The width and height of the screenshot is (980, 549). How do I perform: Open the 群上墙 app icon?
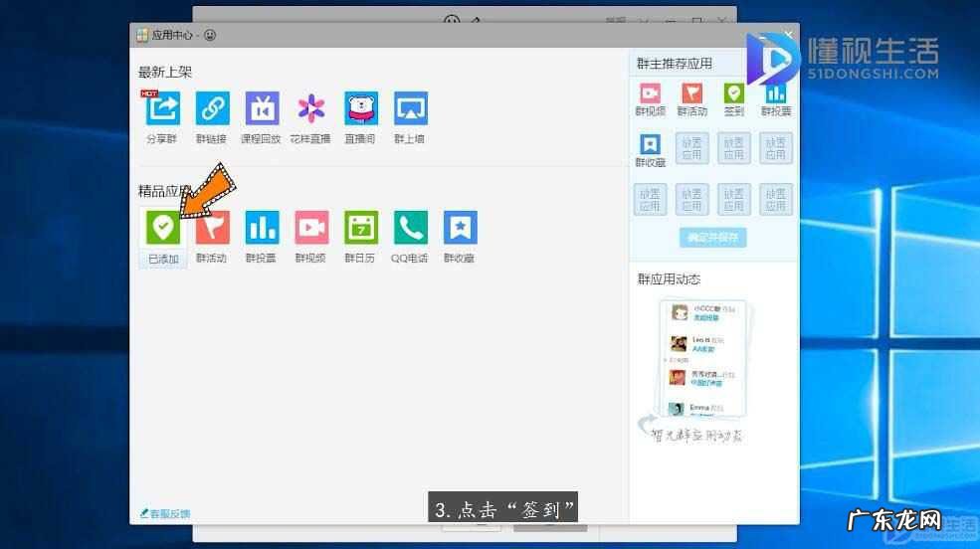(x=411, y=108)
